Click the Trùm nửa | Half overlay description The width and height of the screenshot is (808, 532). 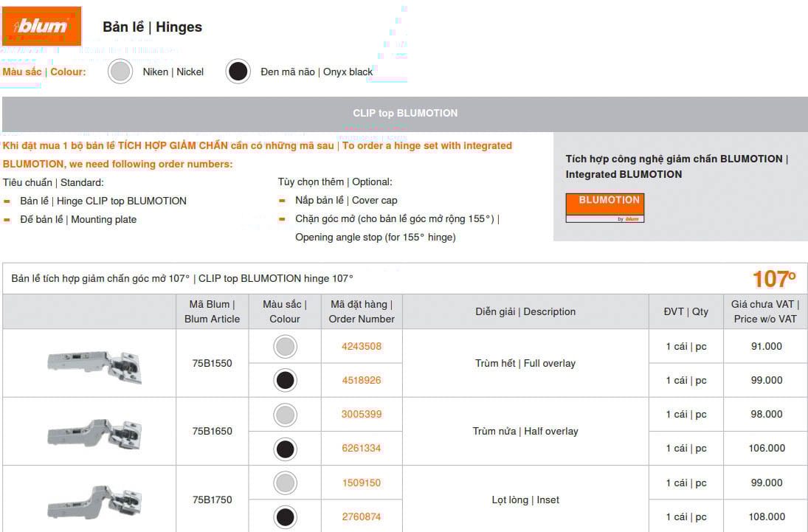[x=525, y=432]
